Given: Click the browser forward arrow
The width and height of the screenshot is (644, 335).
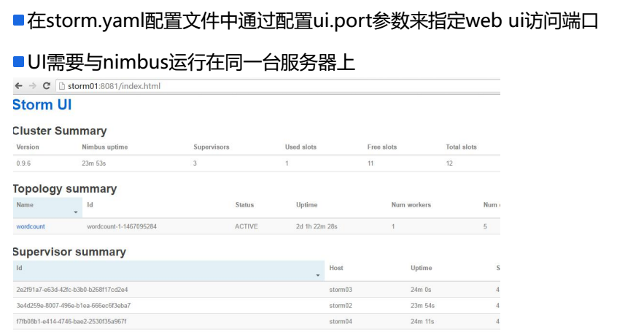Looking at the screenshot, I should tap(32, 86).
